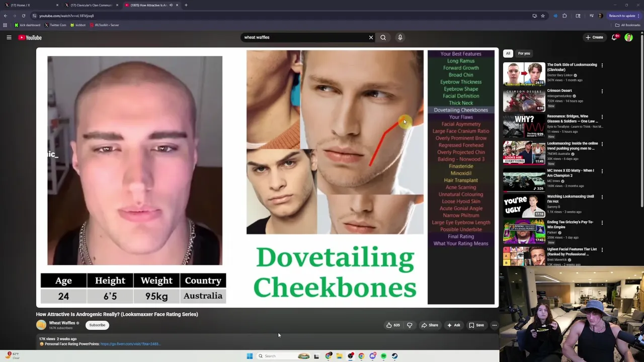
Task: Open Looksmaxxing: Inside the online trend thumbnail
Action: point(524,153)
